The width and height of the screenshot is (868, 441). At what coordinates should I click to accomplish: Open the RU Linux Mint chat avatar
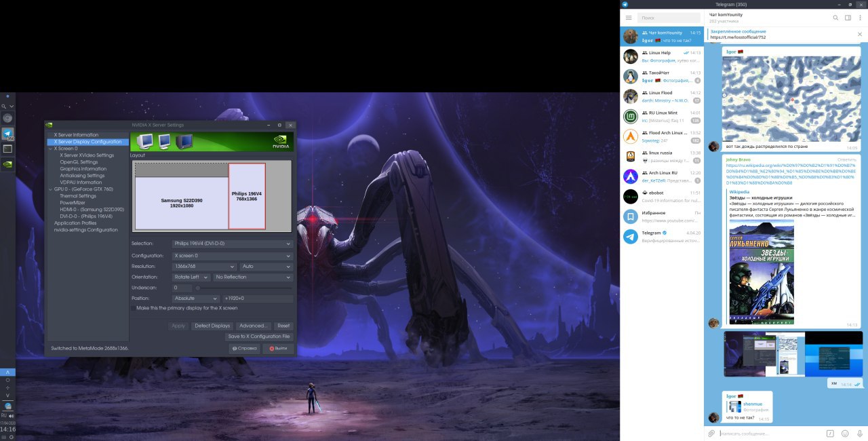coord(630,117)
